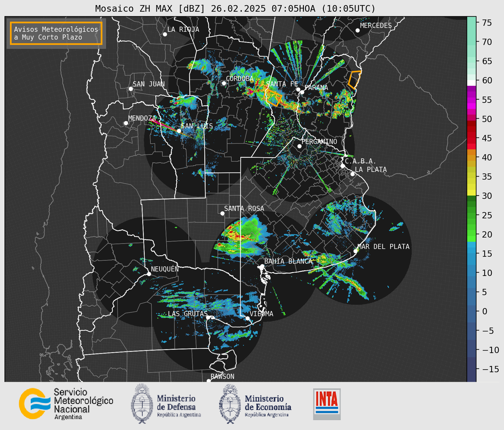
Task: Select the LA PLATA city marker
Action: (x=353, y=174)
